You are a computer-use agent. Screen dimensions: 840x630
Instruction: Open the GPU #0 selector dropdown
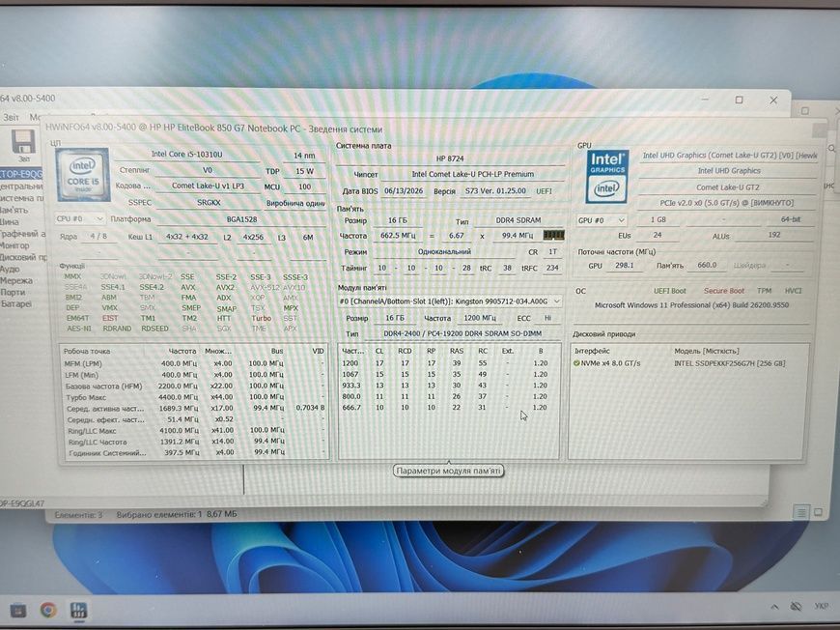[602, 220]
